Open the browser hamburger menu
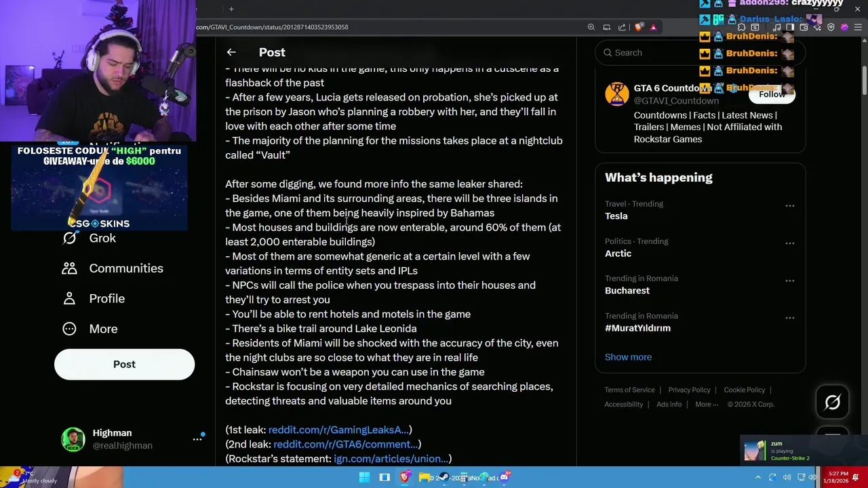Viewport: 868px width, 488px height. 858,27
